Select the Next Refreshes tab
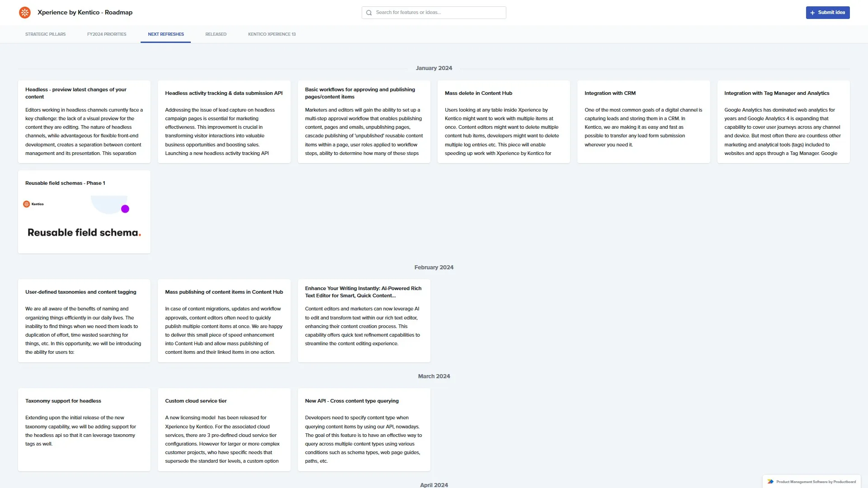 (x=166, y=34)
